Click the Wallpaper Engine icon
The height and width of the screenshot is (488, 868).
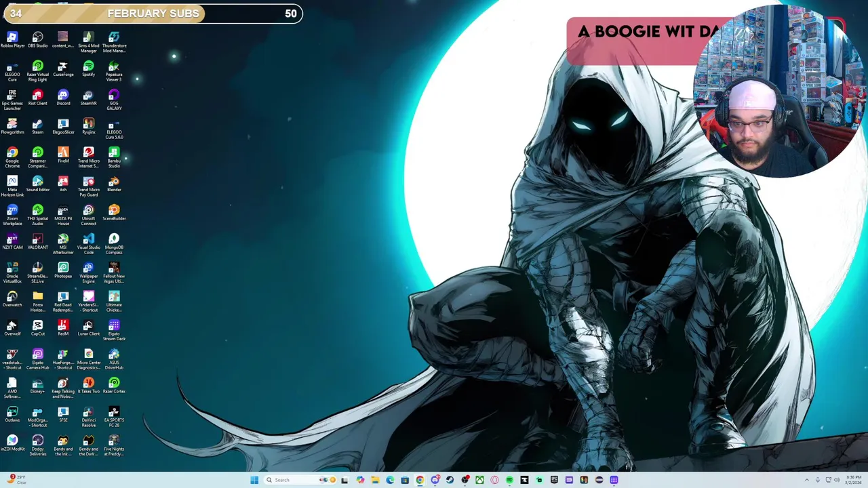pos(88,272)
